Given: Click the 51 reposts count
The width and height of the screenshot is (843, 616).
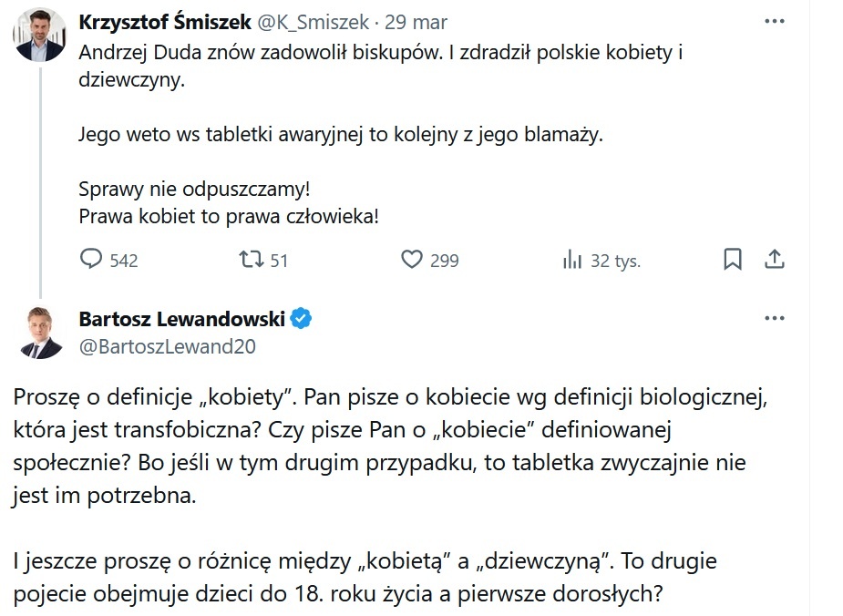Looking at the screenshot, I should [x=279, y=261].
